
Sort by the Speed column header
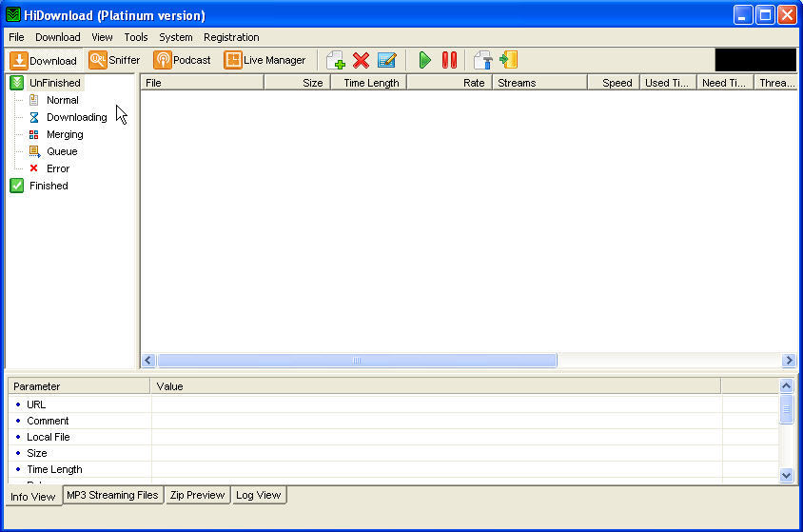click(614, 83)
